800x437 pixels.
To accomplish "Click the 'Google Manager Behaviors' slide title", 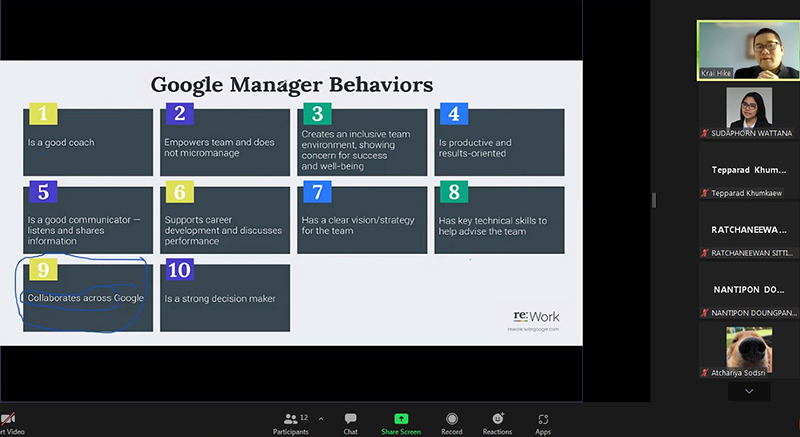I will coord(292,85).
